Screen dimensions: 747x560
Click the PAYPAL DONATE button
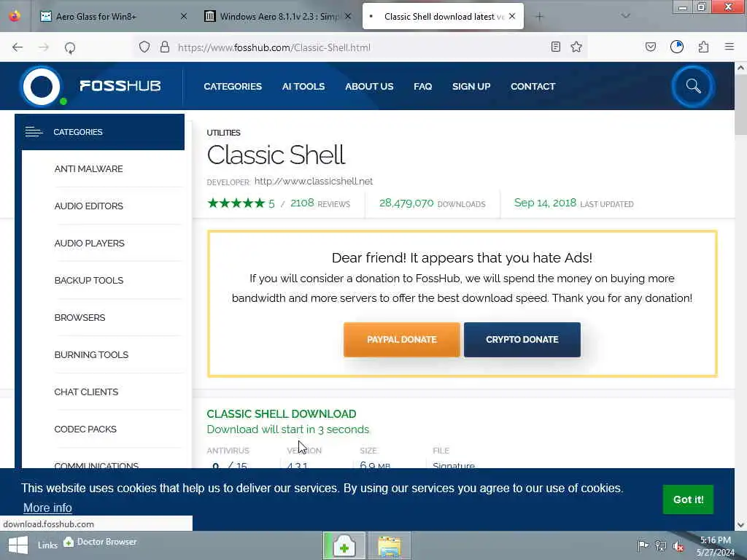click(402, 340)
